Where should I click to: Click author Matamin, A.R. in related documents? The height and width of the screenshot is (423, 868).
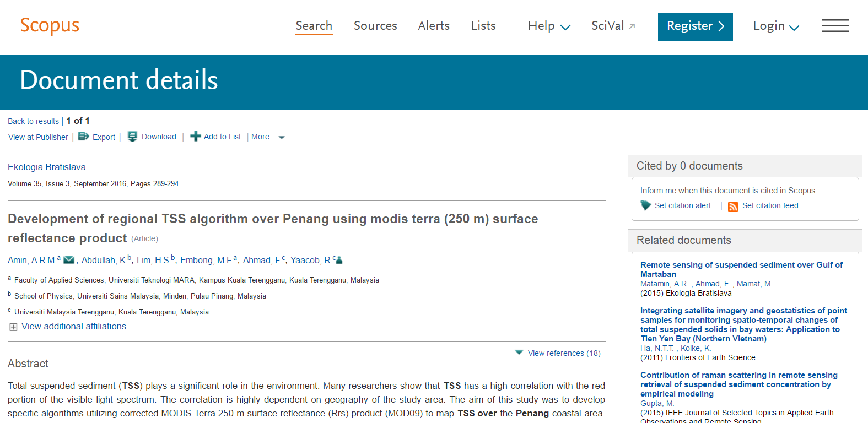pos(665,284)
